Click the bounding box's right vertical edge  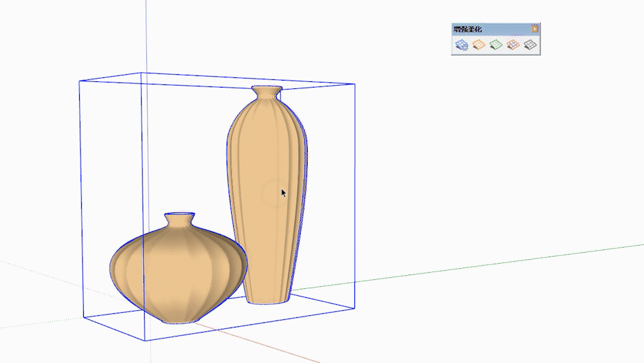click(355, 193)
